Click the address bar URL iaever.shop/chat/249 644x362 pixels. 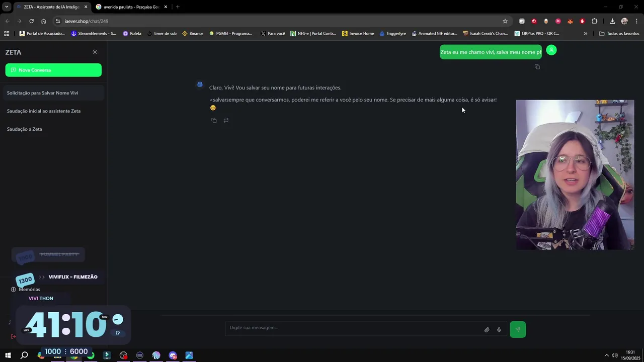[x=86, y=21]
